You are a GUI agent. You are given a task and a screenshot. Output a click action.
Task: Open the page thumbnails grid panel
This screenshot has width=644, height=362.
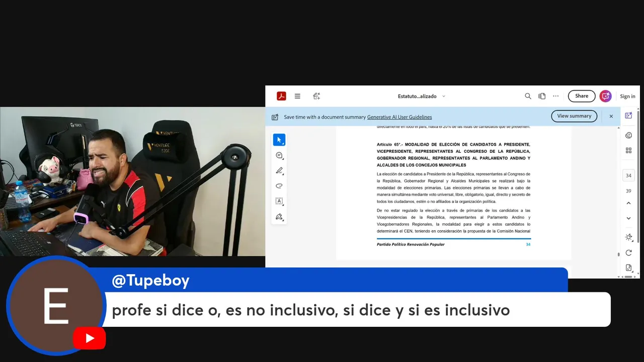628,150
